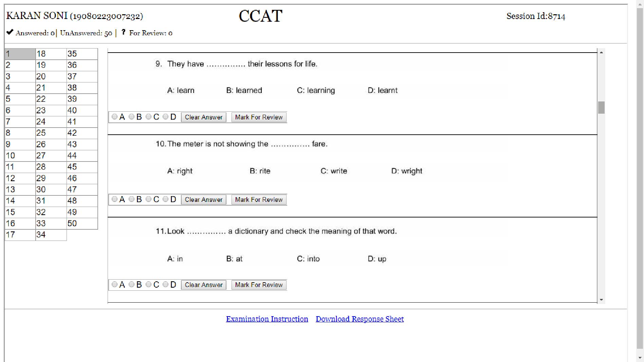Click Clear Answer for question 10

(203, 199)
